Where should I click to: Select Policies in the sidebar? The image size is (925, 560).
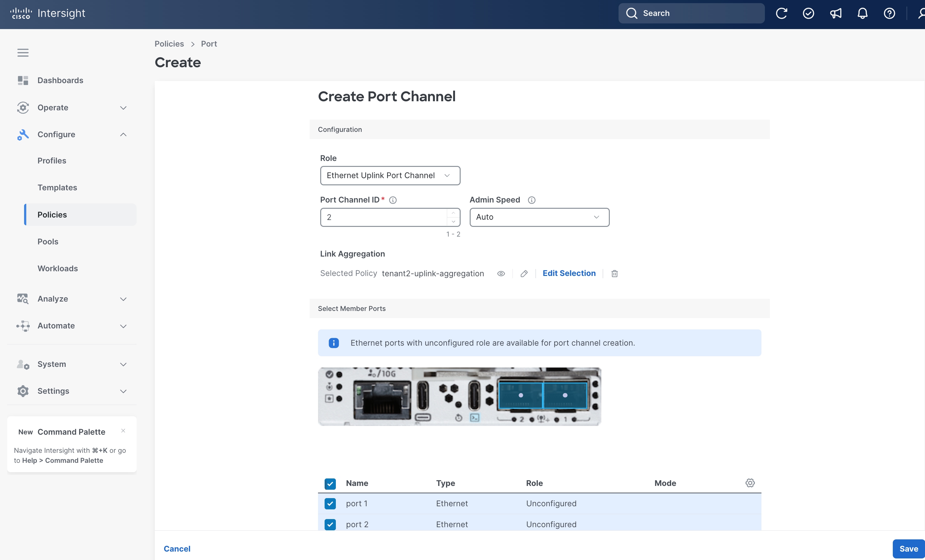pyautogui.click(x=80, y=215)
